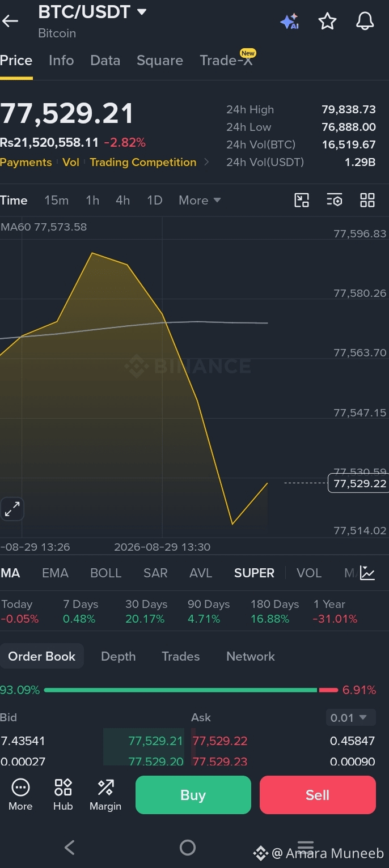The height and width of the screenshot is (868, 389).
Task: Open price alert bell icon
Action: (x=365, y=22)
